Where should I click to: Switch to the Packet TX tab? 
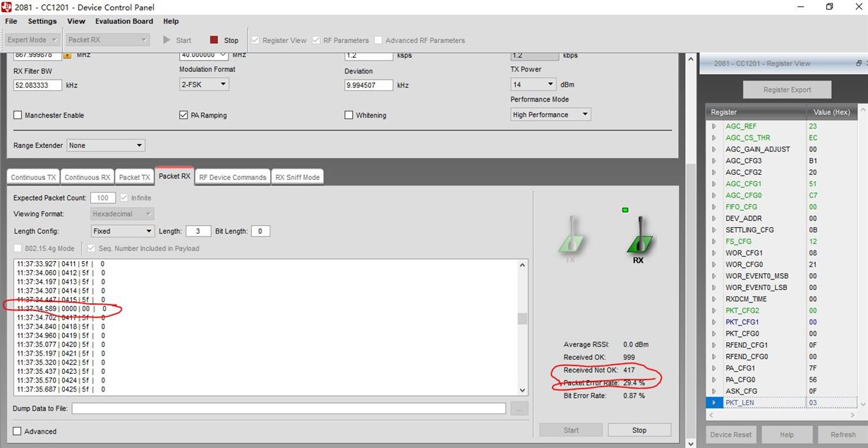134,177
